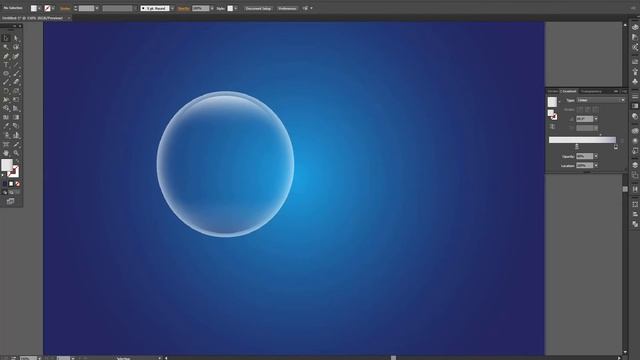
Task: Set paint mode to Gradient
Action: click(x=11, y=184)
